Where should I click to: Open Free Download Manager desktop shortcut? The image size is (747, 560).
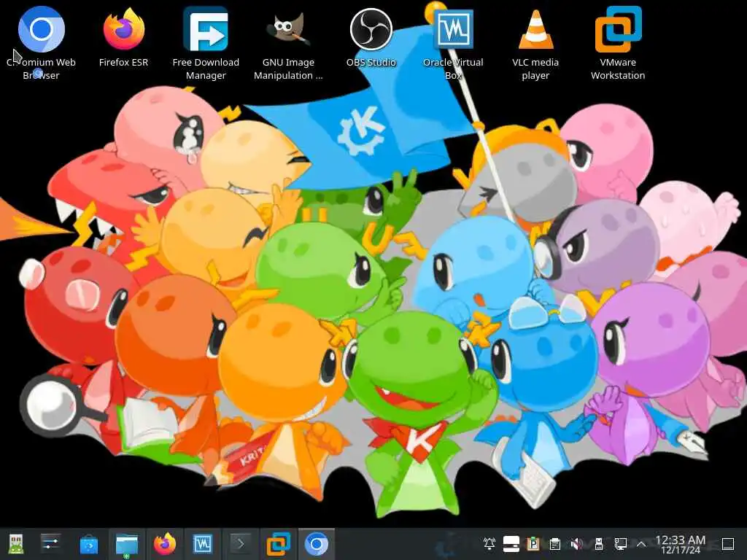point(206,29)
